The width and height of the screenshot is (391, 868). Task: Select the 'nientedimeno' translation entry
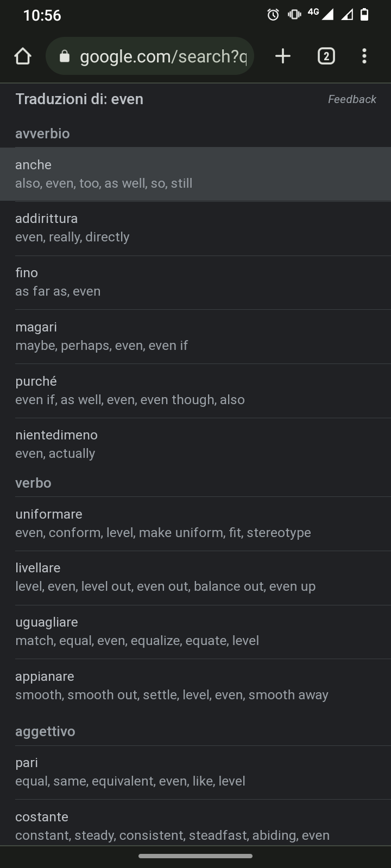click(195, 444)
